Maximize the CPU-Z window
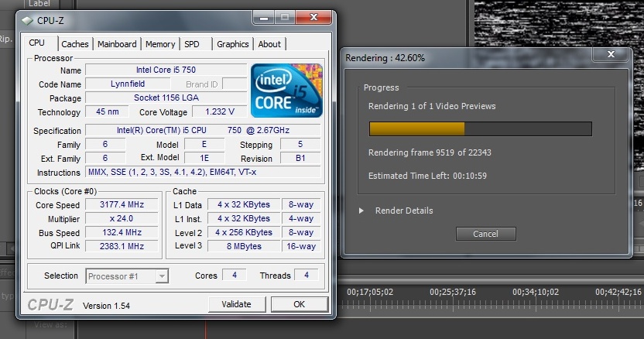 [x=284, y=17]
